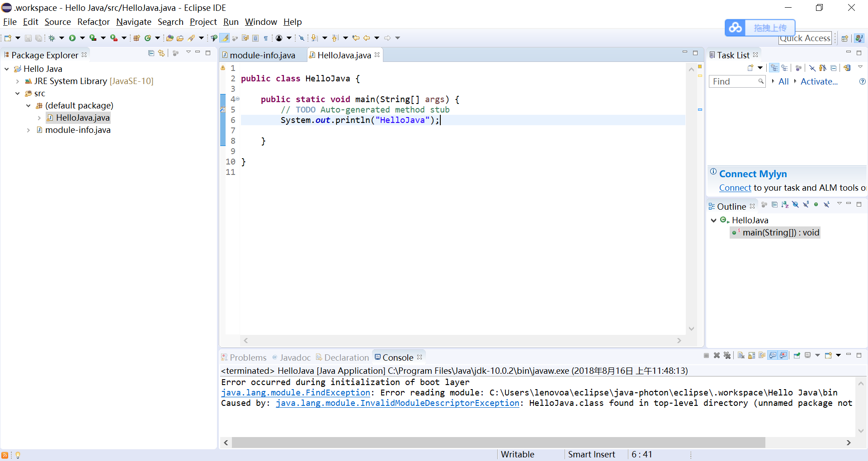Image resolution: width=868 pixels, height=461 pixels.
Task: Open the Refactor menu
Action: [93, 22]
